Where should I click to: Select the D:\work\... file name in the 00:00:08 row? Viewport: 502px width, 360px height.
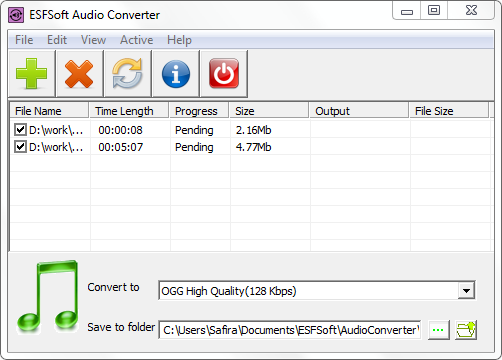pos(56,130)
